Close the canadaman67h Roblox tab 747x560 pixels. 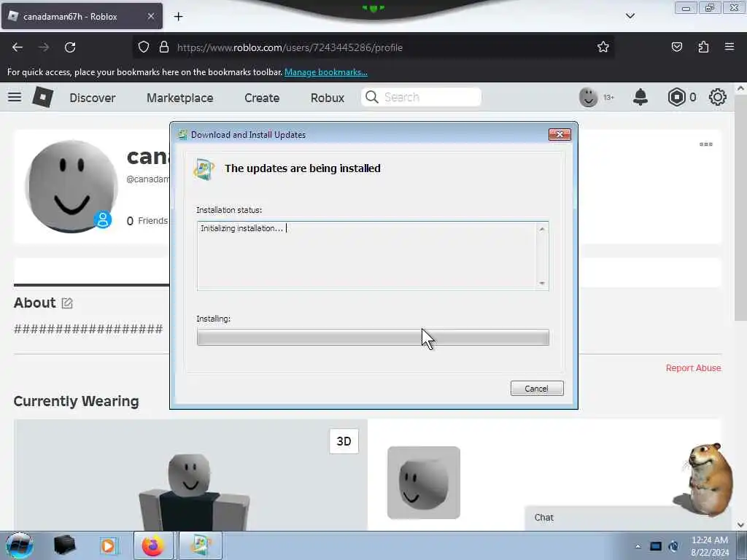[150, 16]
